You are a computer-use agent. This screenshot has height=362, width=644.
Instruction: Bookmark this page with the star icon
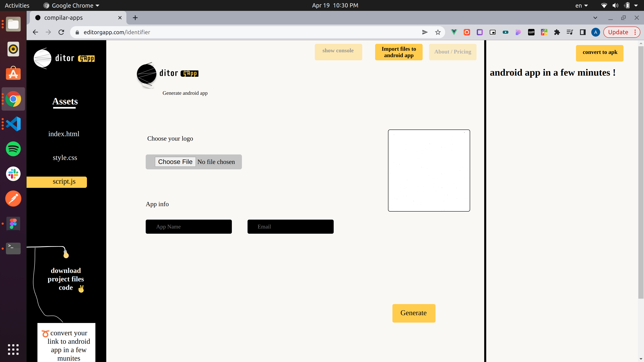tap(438, 32)
